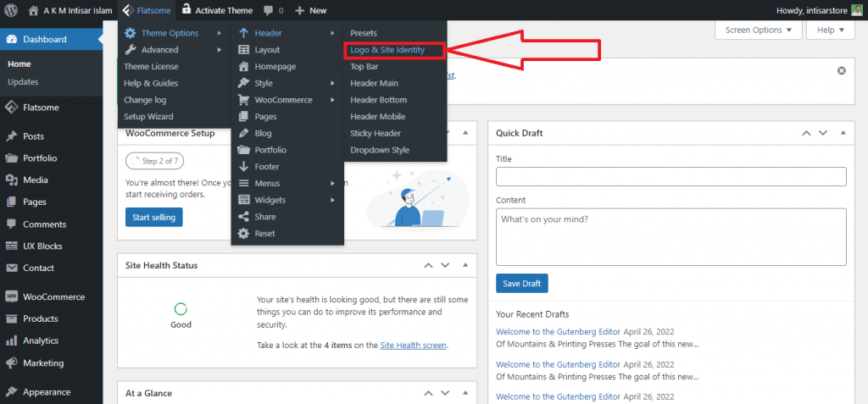Click the Dashboard gauge icon in sidebar
Viewport: 868px width, 404px height.
coord(12,39)
